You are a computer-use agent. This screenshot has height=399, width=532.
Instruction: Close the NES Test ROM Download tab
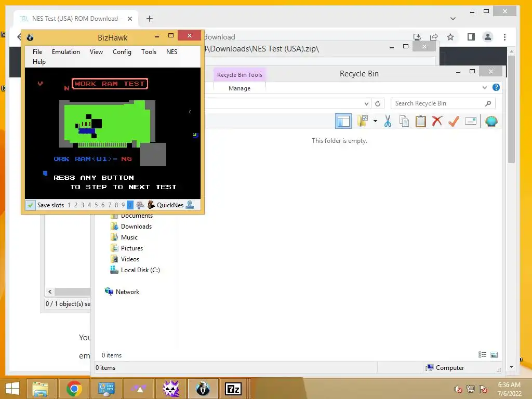[x=129, y=19]
